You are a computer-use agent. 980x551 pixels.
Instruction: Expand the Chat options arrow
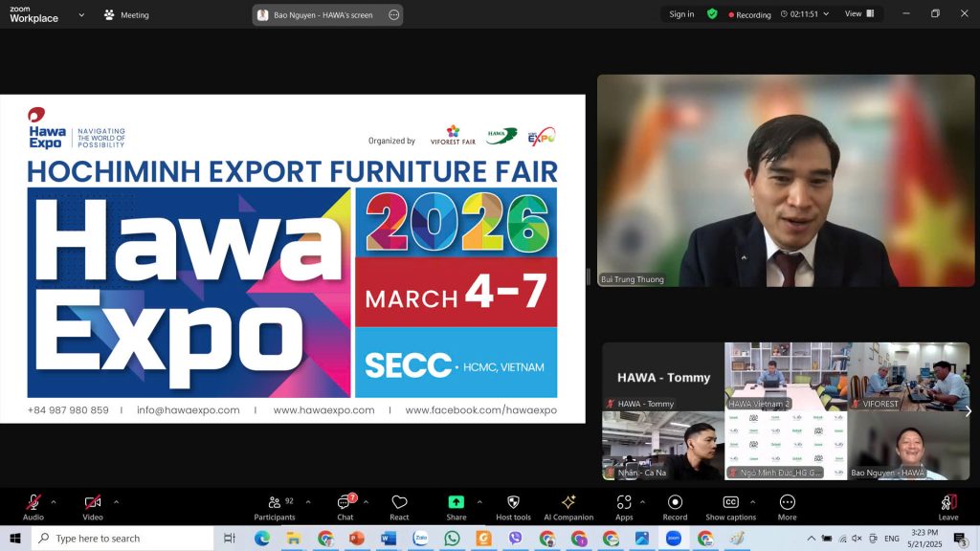(x=366, y=501)
